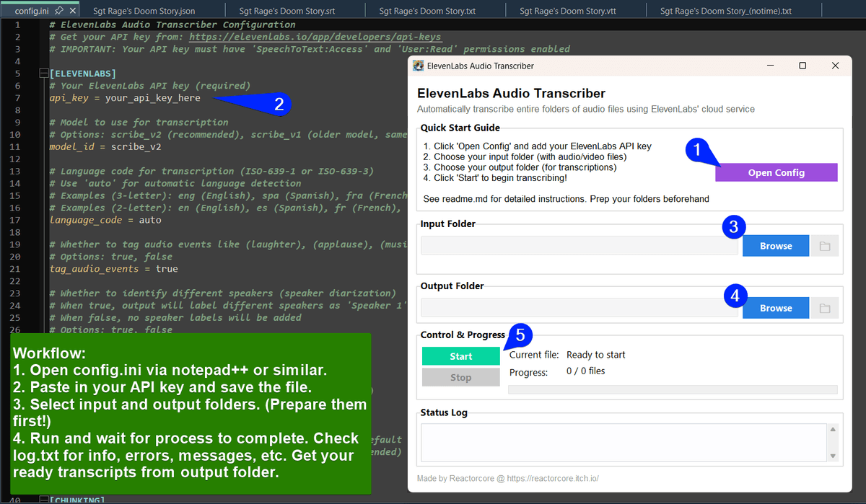Click line number 7 in editor gutter
Screen dimensions: 866x504
(x=17, y=98)
